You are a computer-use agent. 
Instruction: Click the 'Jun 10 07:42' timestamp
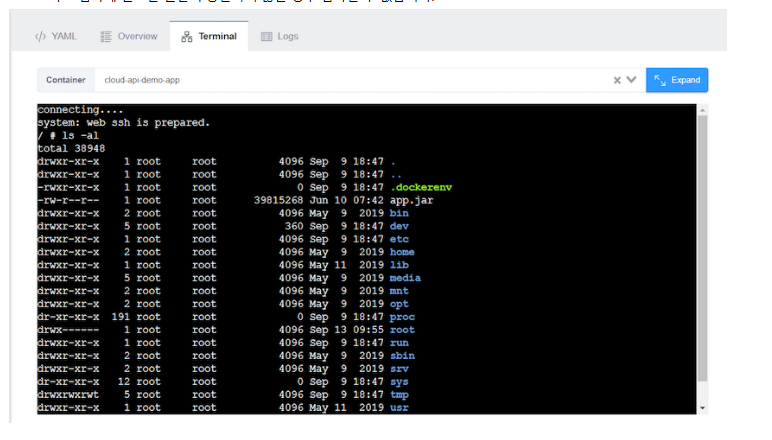point(347,200)
